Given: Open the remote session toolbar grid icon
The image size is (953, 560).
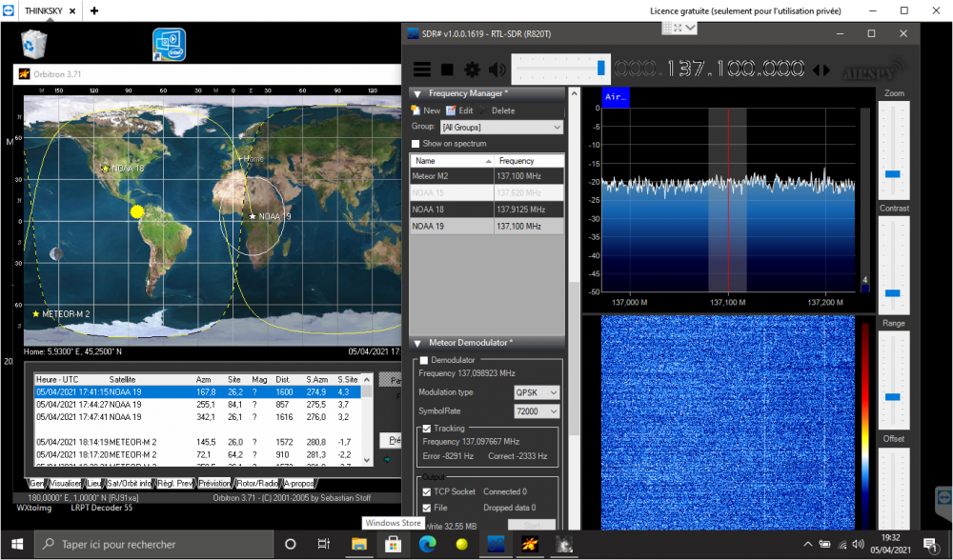Looking at the screenshot, I should 667,28.
